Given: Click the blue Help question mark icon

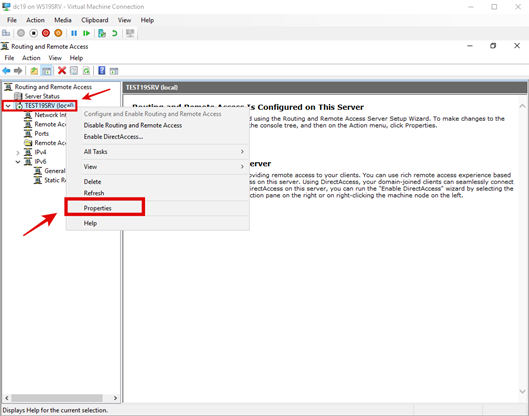Looking at the screenshot, I should [x=102, y=71].
